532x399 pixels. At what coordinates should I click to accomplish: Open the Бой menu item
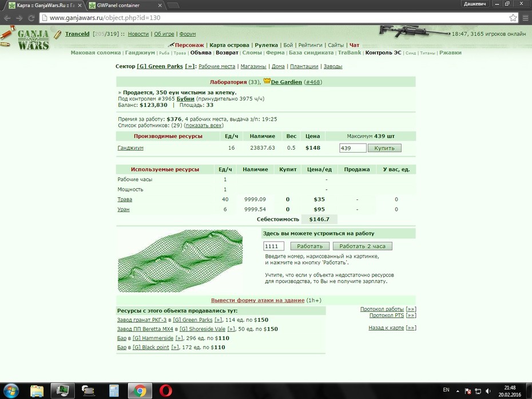point(288,45)
